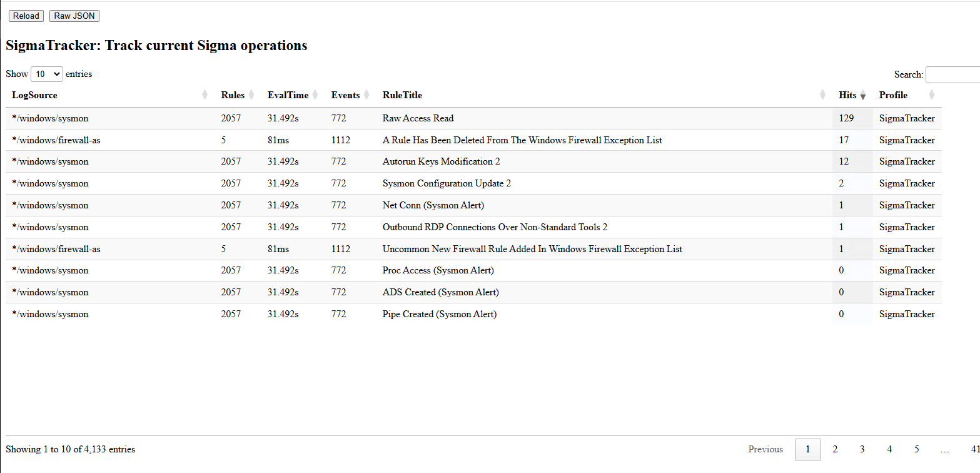Click the Profile column sort icon
Image resolution: width=980 pixels, height=473 pixels.
click(x=931, y=95)
